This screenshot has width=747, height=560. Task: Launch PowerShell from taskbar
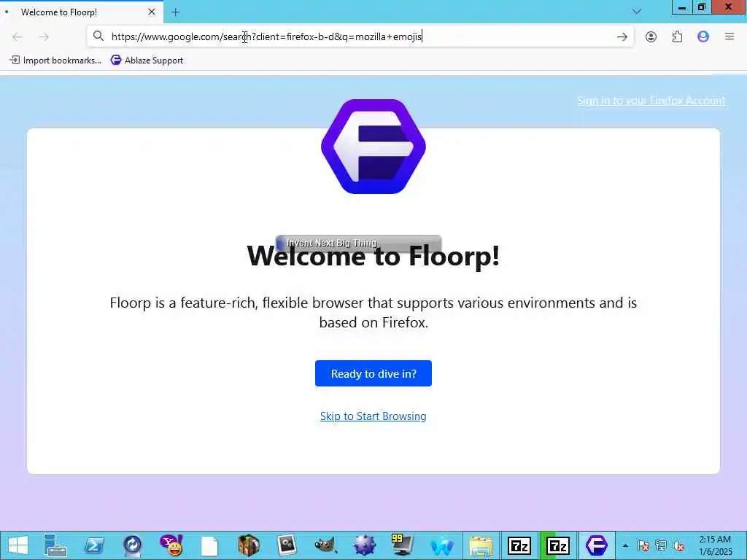(94, 545)
